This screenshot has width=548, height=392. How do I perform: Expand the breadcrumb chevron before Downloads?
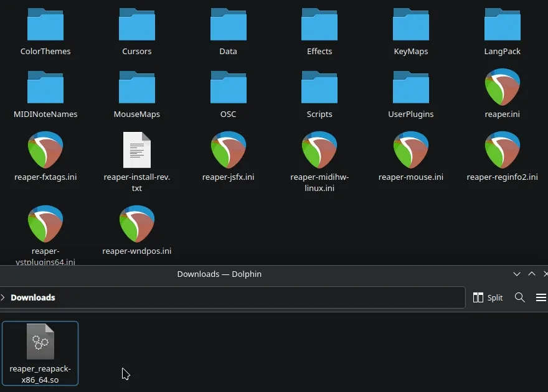[x=2, y=297]
